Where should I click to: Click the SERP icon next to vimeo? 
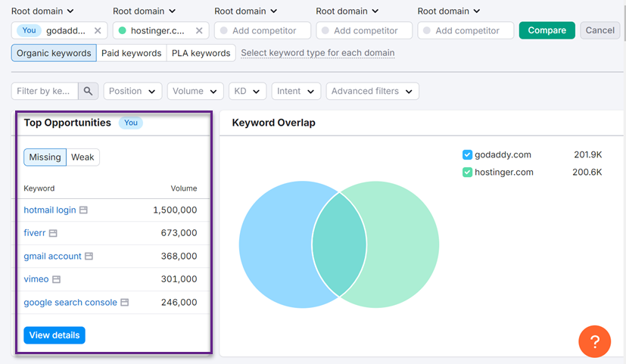[x=56, y=279]
